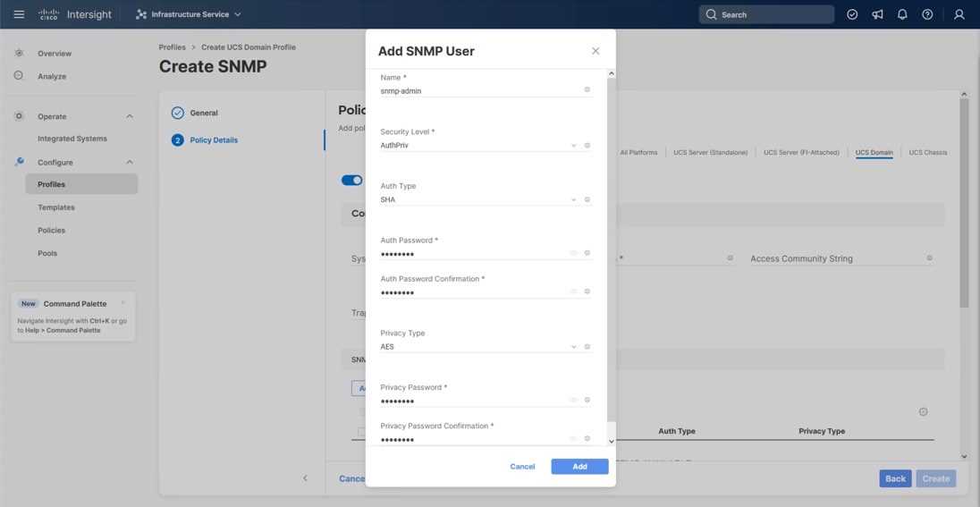This screenshot has width=980, height=507.
Task: Reveal the Privacy Password text
Action: click(573, 401)
